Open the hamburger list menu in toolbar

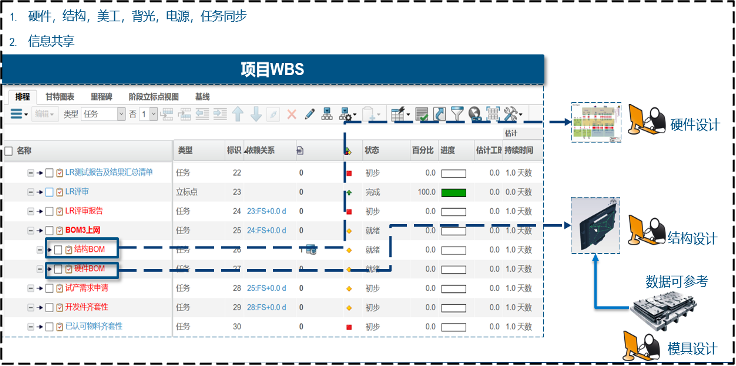[19, 114]
